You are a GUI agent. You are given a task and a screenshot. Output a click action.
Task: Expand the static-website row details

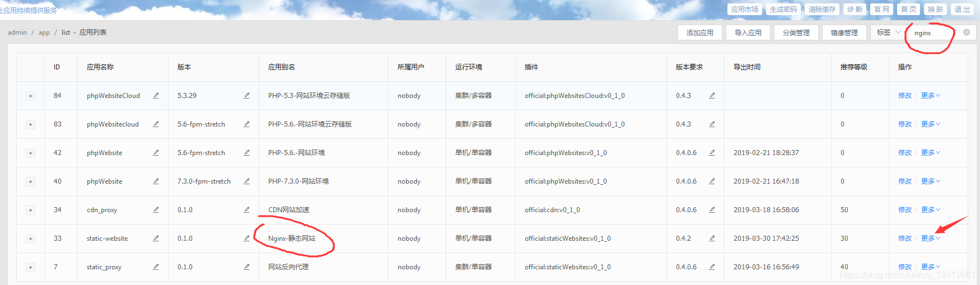(x=30, y=239)
